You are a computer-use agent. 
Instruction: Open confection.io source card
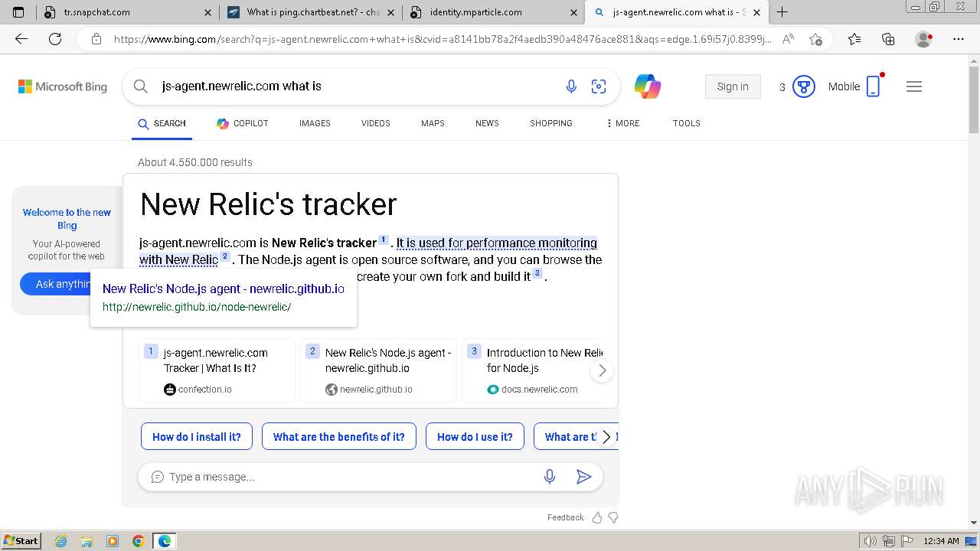[217, 370]
